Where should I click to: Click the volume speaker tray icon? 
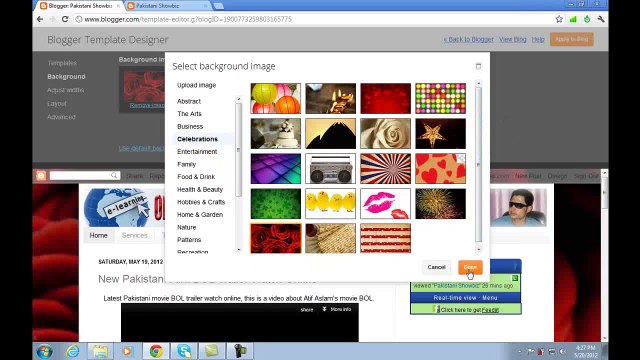(563, 351)
